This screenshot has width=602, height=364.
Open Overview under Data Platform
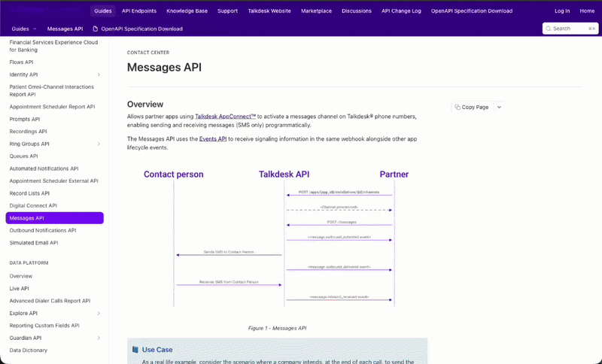[21, 276]
